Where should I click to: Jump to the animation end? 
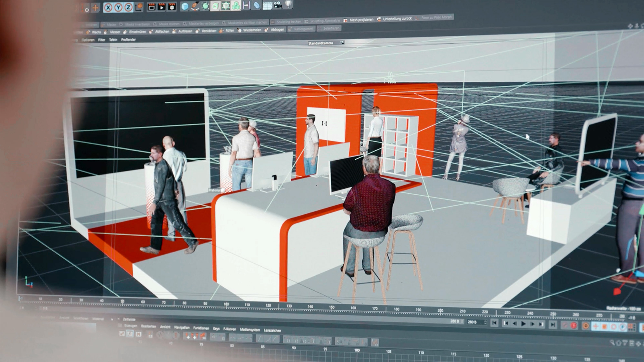553,325
